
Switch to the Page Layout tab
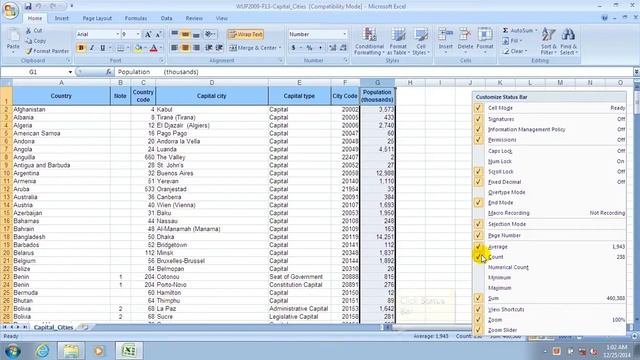point(97,18)
